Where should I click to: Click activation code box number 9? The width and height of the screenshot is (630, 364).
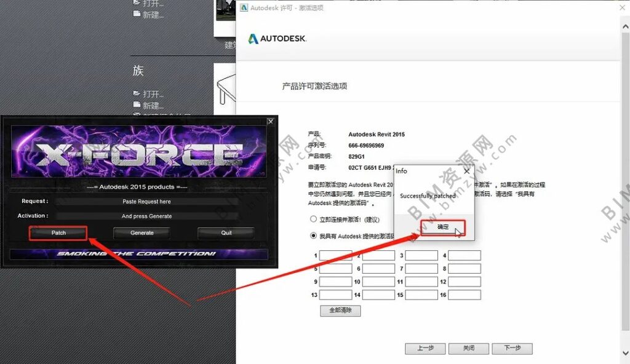336,282
